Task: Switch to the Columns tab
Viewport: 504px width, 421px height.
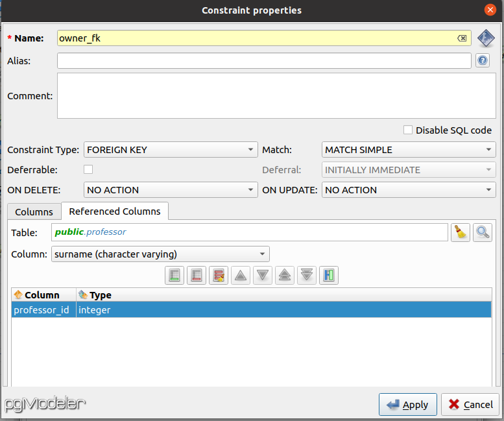Action: [34, 211]
